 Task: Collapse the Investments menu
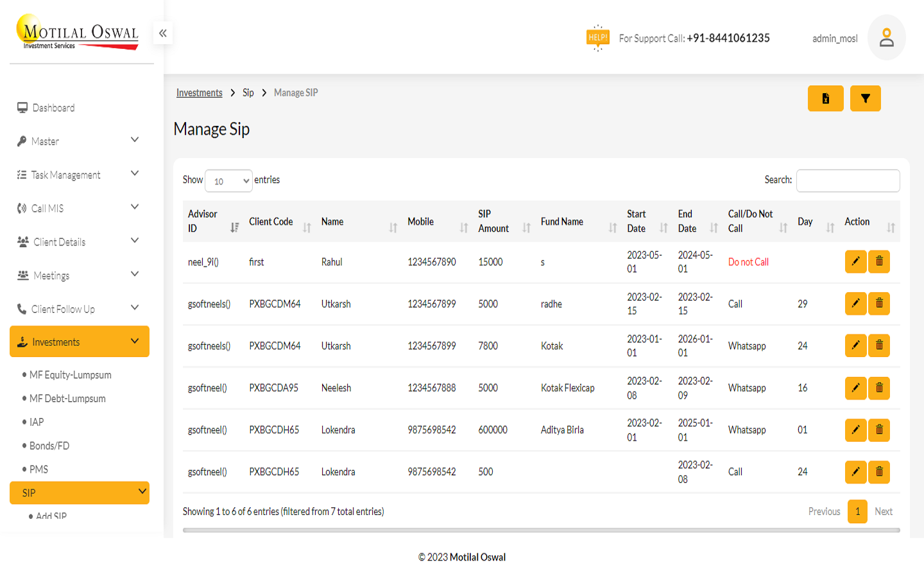80,342
